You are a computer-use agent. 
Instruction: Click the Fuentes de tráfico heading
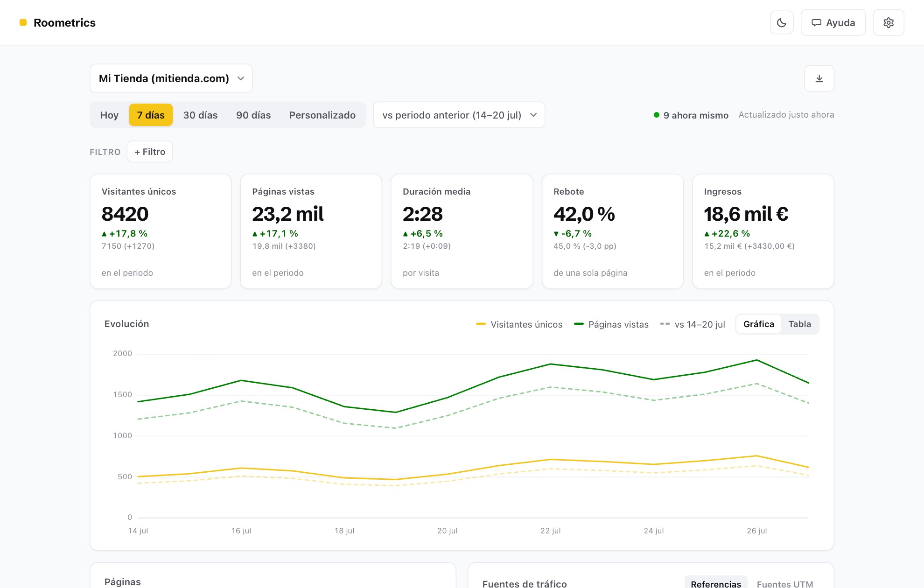pos(525,583)
